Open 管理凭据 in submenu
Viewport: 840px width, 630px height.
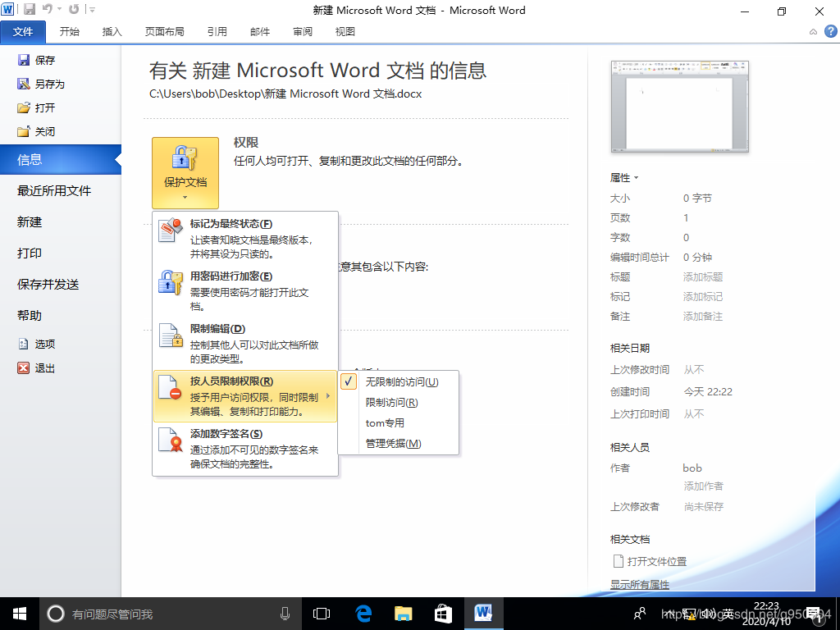click(x=398, y=444)
